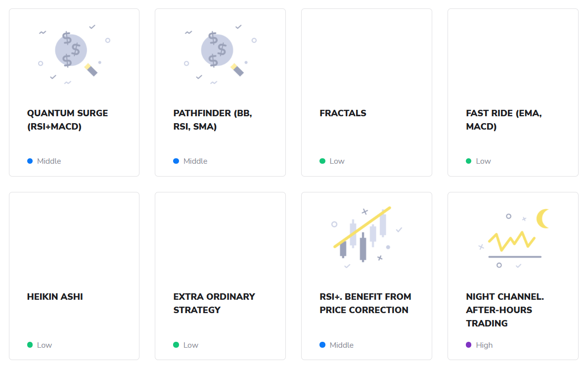The image size is (588, 369).
Task: Click the Heikin Ashi strategy link
Action: [56, 296]
